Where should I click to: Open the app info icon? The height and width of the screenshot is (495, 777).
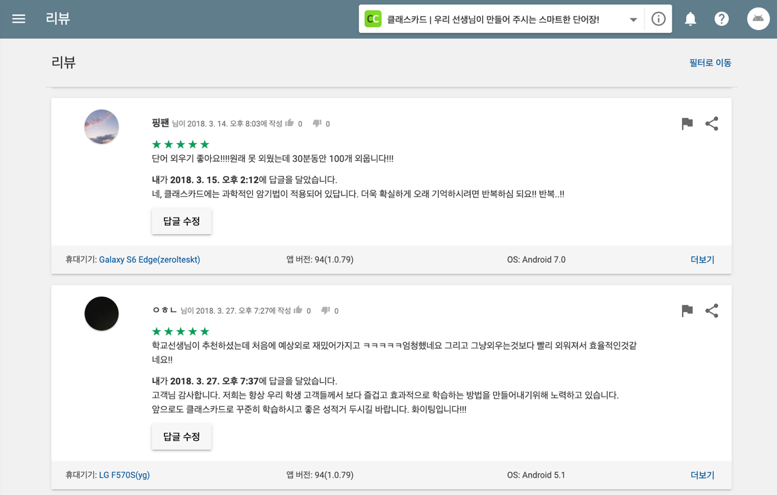(x=658, y=19)
